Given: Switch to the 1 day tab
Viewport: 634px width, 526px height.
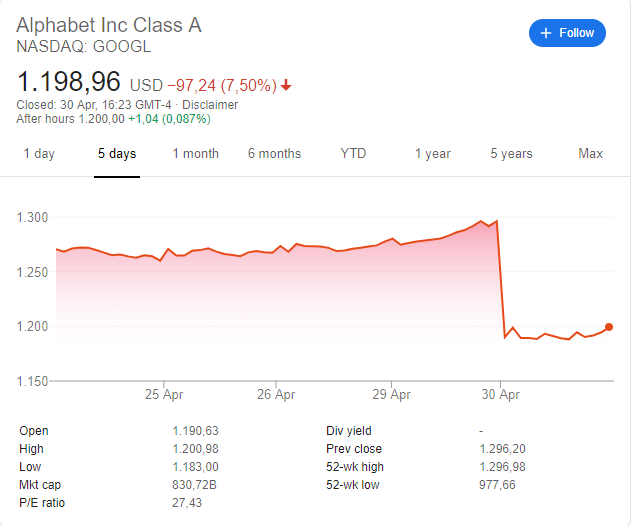Looking at the screenshot, I should (39, 154).
